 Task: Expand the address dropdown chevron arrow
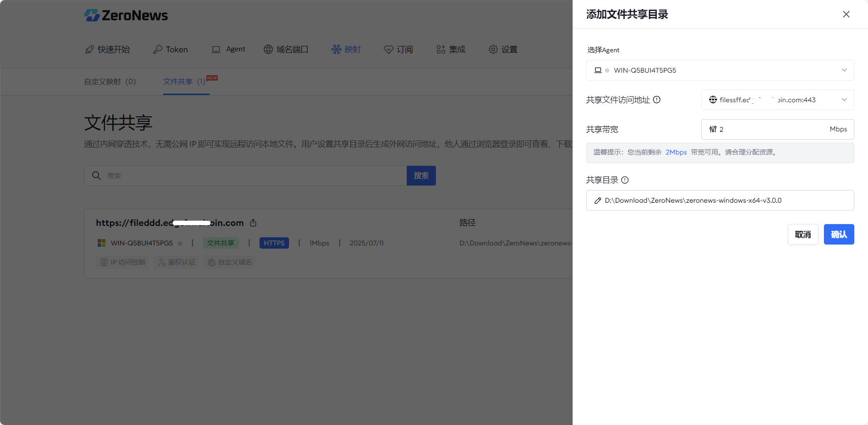pos(844,100)
